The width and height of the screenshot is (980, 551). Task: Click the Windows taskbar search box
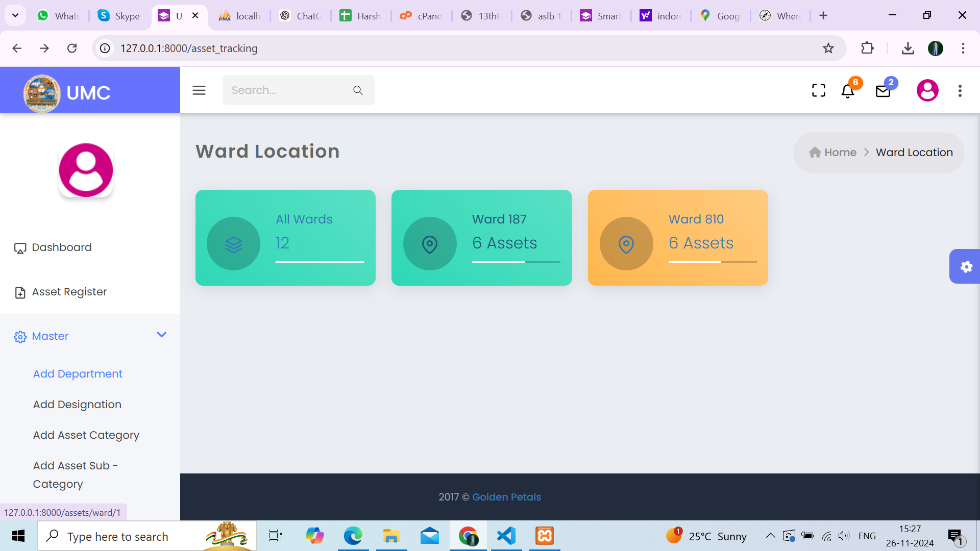pos(147,536)
